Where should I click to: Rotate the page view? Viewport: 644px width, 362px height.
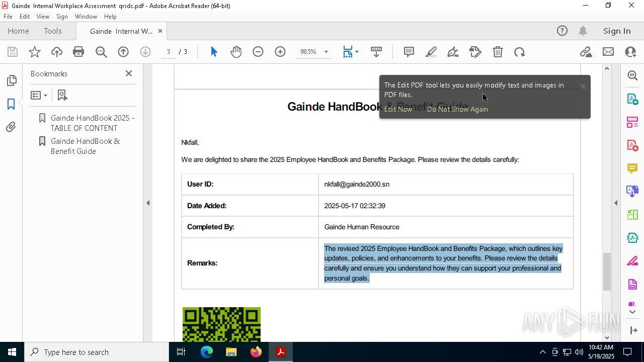520,52
